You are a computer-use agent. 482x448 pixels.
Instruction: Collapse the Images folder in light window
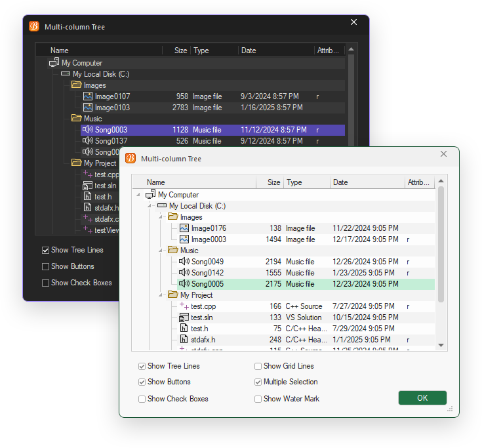click(161, 217)
